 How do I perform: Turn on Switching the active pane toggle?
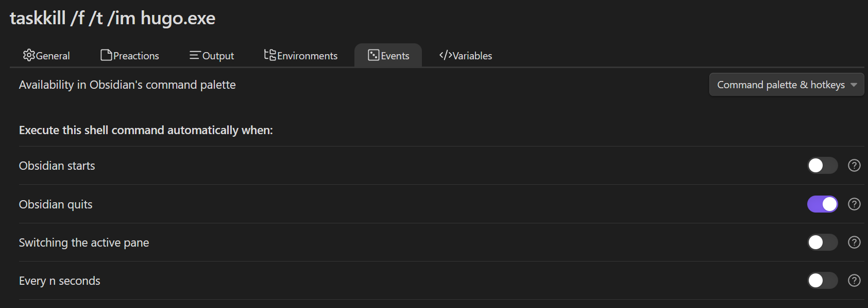pyautogui.click(x=822, y=242)
